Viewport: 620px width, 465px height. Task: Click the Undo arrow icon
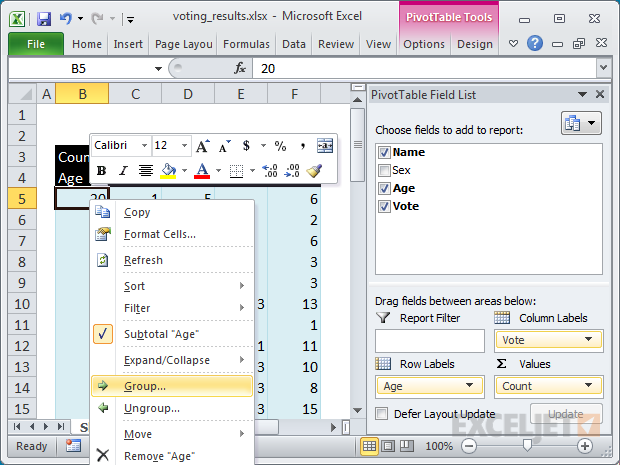[66, 18]
